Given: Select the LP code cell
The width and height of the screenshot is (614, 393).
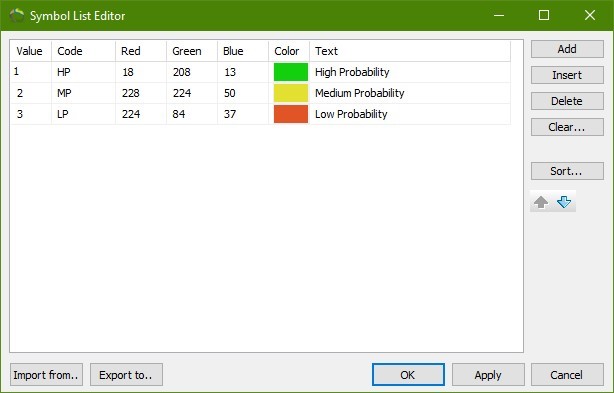Looking at the screenshot, I should [83, 114].
